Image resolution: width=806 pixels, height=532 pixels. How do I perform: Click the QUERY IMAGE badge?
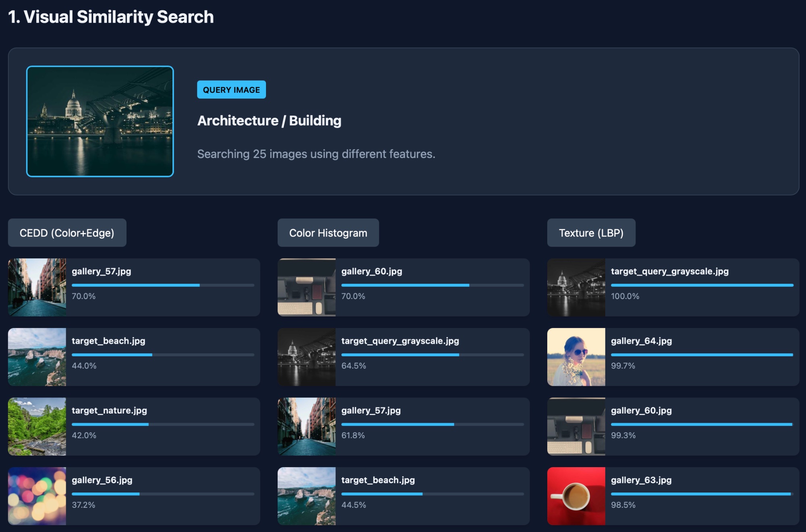pyautogui.click(x=231, y=89)
